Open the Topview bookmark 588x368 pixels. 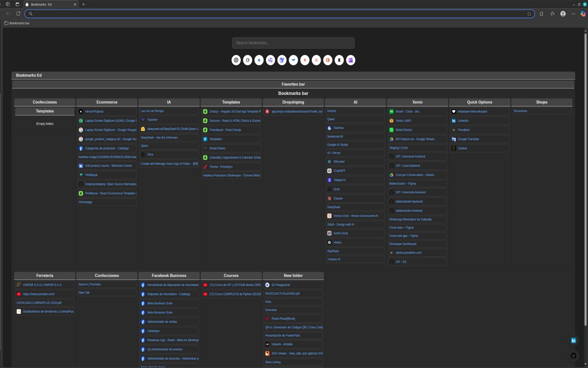pyautogui.click(x=169, y=120)
